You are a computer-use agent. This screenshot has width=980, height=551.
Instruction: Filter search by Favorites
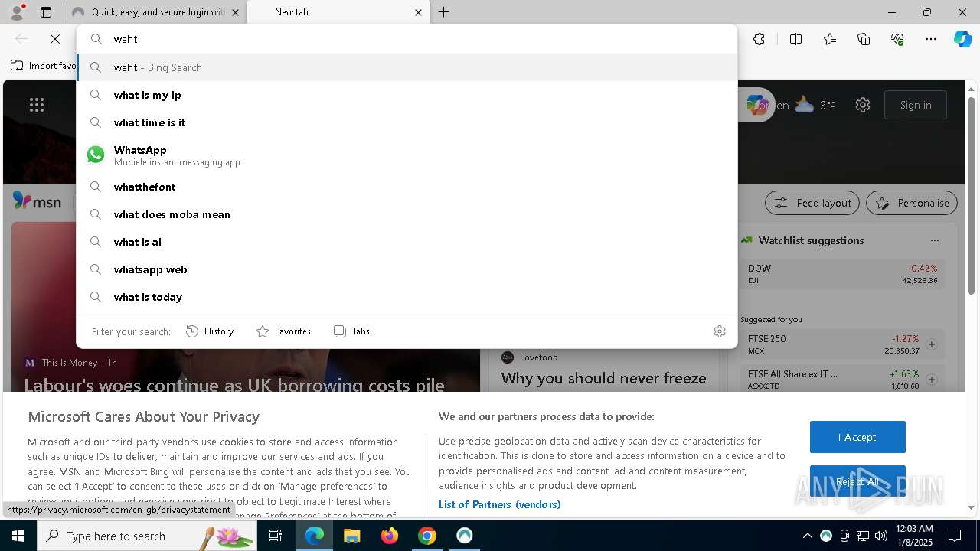click(x=283, y=331)
